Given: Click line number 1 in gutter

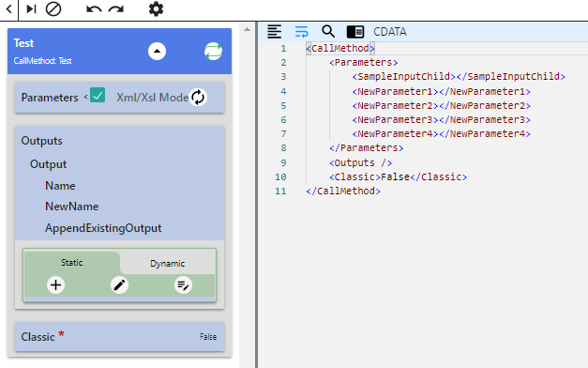Looking at the screenshot, I should click(x=283, y=49).
